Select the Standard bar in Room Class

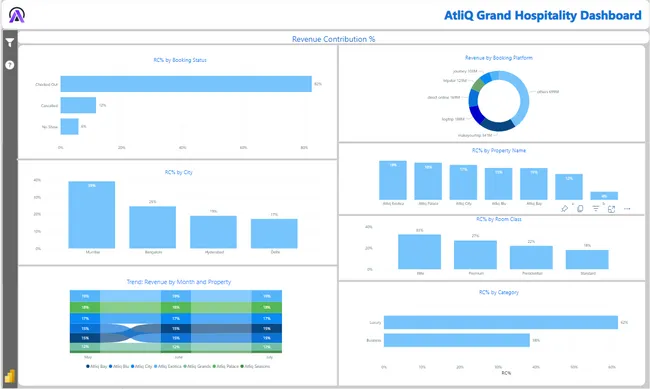[x=587, y=260]
